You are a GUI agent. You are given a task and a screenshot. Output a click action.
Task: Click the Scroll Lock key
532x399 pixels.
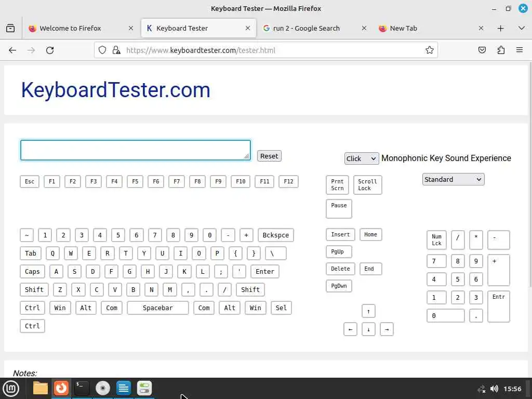pyautogui.click(x=367, y=185)
